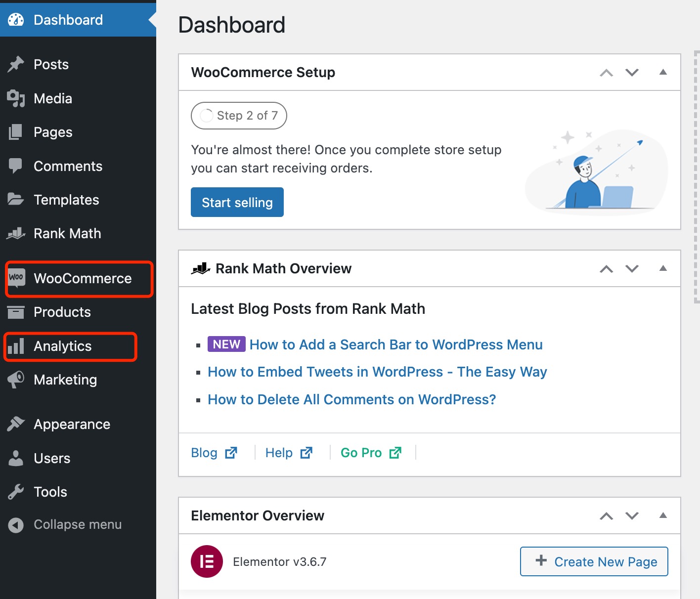Image resolution: width=700 pixels, height=599 pixels.
Task: Move Rank Math Overview widget up
Action: tap(606, 269)
